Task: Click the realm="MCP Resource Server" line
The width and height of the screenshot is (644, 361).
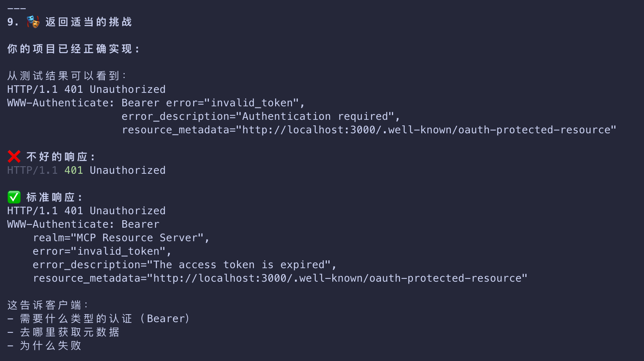Action: click(x=121, y=238)
